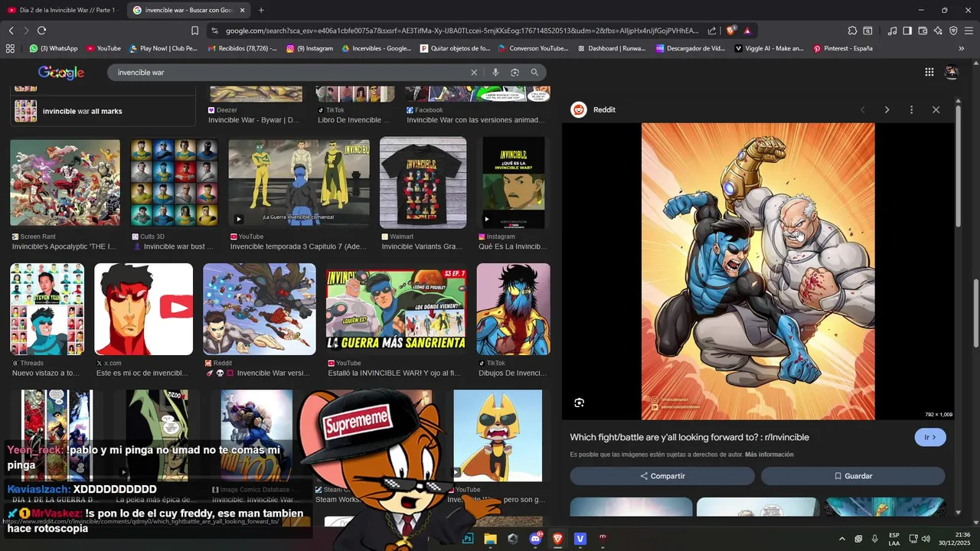
Task: Switch to 'Día 2 de la Invincible War' tab
Action: 61,10
